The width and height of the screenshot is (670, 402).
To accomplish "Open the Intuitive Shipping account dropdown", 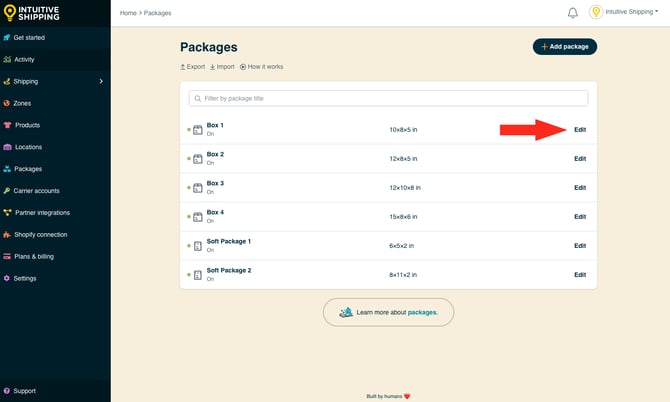I will pos(632,12).
